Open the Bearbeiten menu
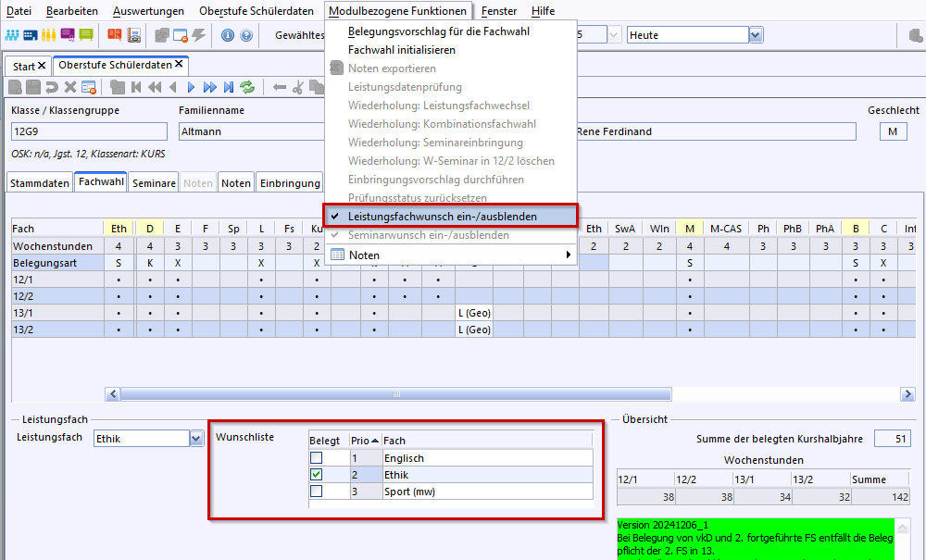This screenshot has width=926, height=560. tap(72, 10)
